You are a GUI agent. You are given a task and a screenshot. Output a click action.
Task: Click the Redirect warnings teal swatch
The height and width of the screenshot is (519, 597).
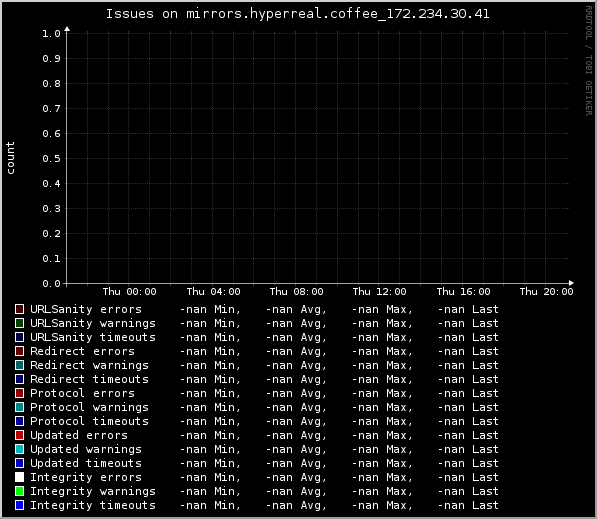19,365
